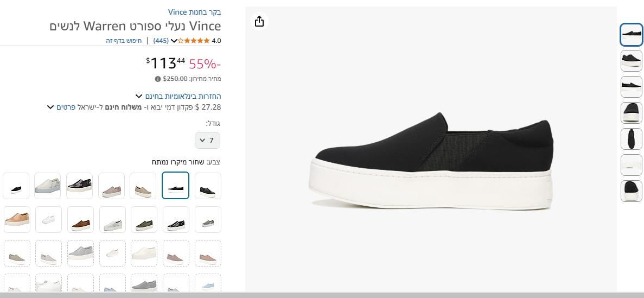Screen dimensions: 644x298
Task: Choose the brown suede color swatch
Action: coord(80,219)
